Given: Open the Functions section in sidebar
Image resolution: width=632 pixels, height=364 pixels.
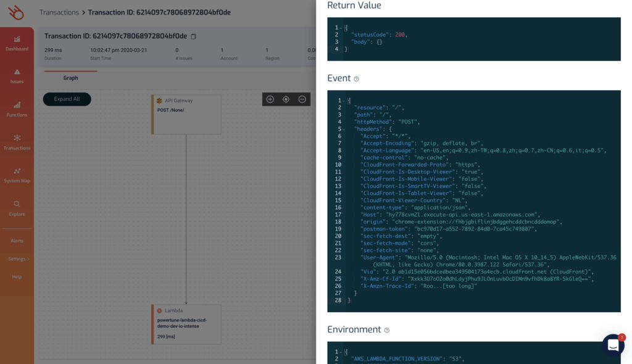Looking at the screenshot, I should (x=17, y=109).
